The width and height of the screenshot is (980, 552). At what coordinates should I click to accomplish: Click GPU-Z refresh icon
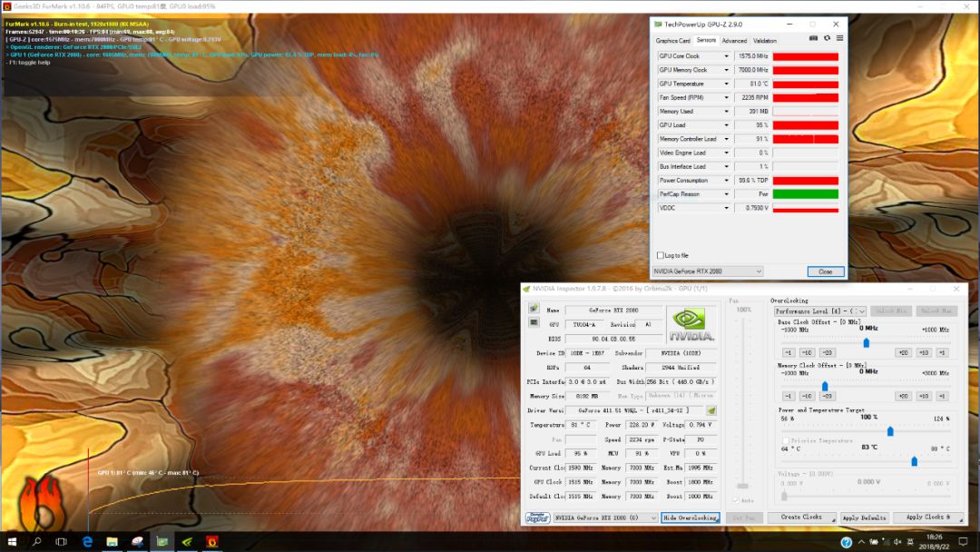click(x=827, y=38)
